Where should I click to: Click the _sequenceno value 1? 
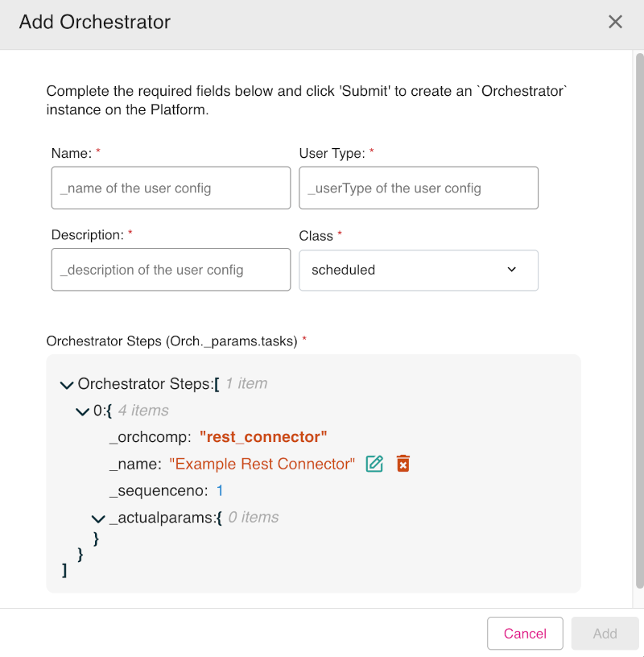click(x=220, y=490)
